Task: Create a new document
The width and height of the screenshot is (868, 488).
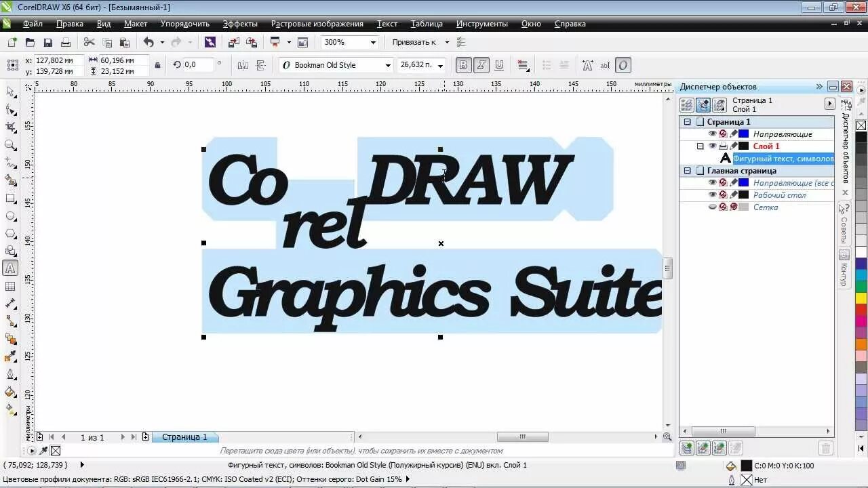Action: coord(12,42)
